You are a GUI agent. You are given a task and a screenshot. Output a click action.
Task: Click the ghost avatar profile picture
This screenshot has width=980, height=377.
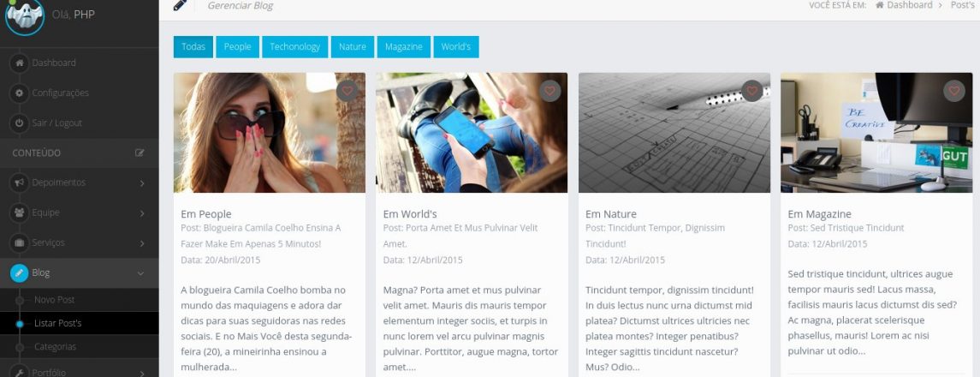click(x=24, y=15)
